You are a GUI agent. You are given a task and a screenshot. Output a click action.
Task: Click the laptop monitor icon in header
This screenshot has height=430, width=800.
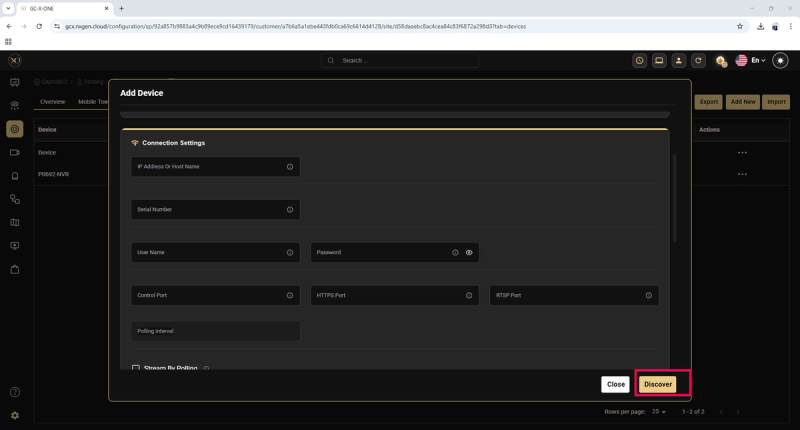click(659, 60)
